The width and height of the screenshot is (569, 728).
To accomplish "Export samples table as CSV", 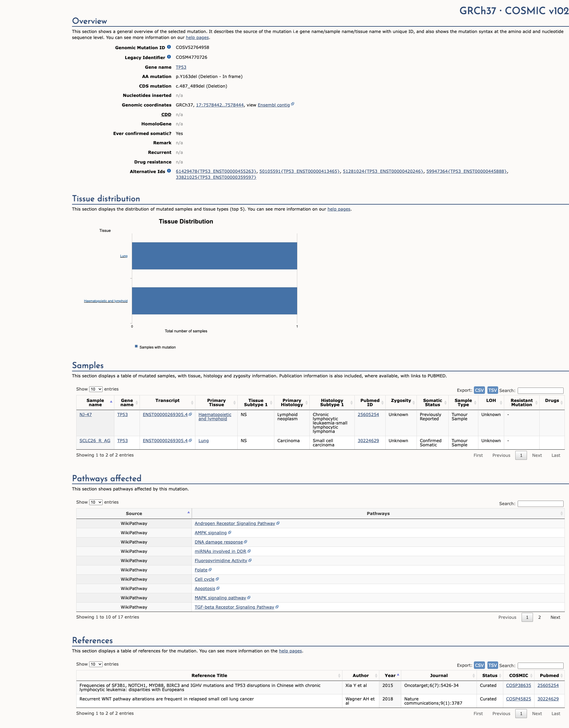I will coord(479,390).
